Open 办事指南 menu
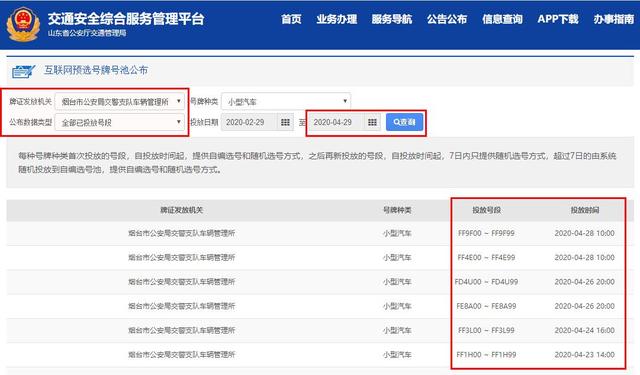This screenshot has width=640, height=375. [613, 19]
